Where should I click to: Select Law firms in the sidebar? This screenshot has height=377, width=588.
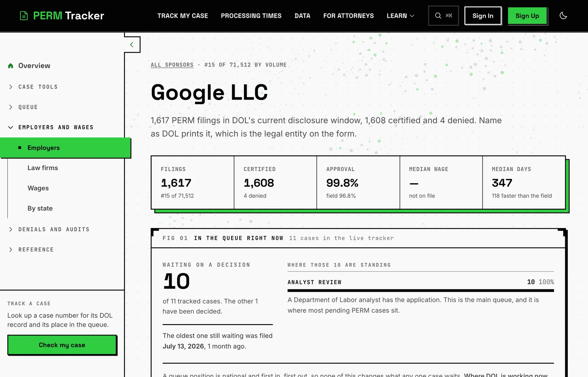pos(43,168)
